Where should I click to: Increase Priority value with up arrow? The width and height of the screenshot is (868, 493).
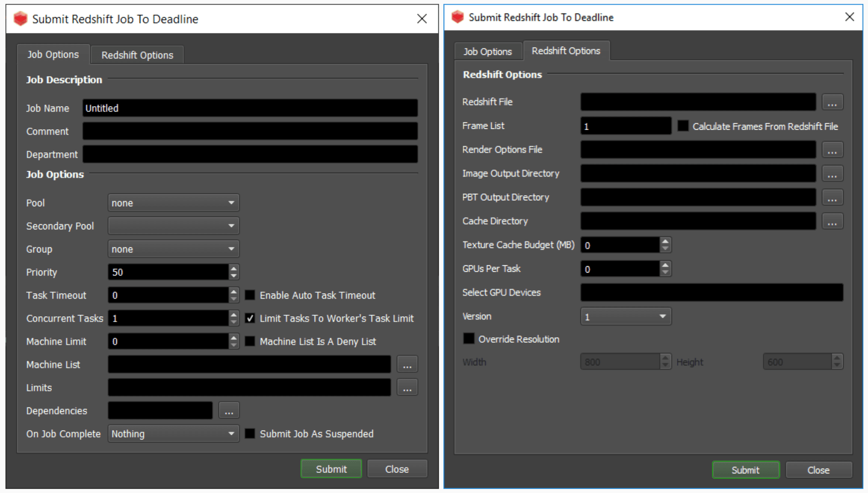pos(233,269)
